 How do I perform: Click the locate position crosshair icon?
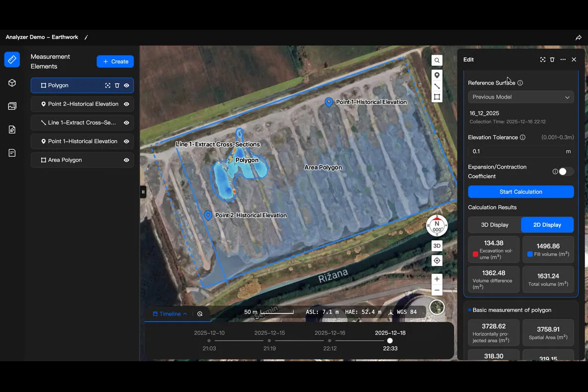pyautogui.click(x=437, y=261)
